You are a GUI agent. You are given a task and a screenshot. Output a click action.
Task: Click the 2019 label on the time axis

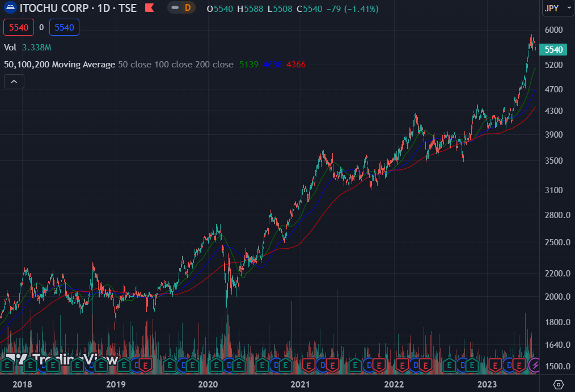[x=116, y=384]
